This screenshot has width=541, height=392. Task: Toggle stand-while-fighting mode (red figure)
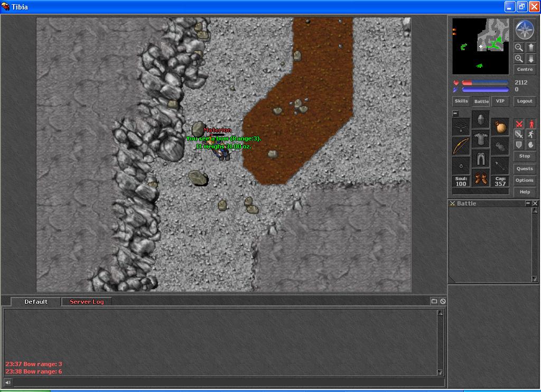530,124
